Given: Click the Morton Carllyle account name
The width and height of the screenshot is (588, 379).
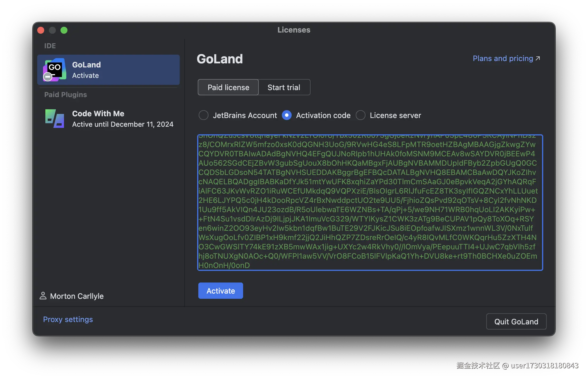Looking at the screenshot, I should [x=77, y=296].
